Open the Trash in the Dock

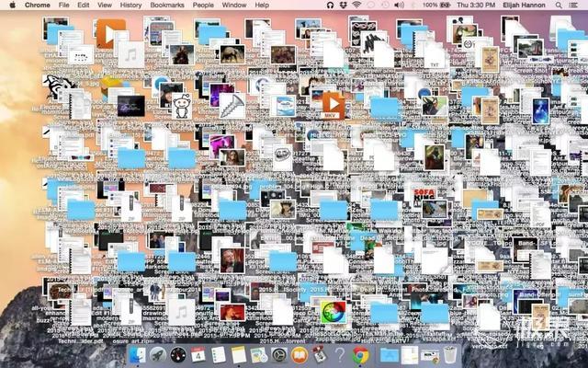pyautogui.click(x=450, y=355)
